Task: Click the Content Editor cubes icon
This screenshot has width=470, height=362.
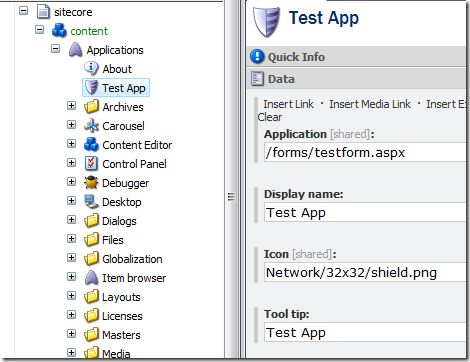Action: [x=91, y=145]
